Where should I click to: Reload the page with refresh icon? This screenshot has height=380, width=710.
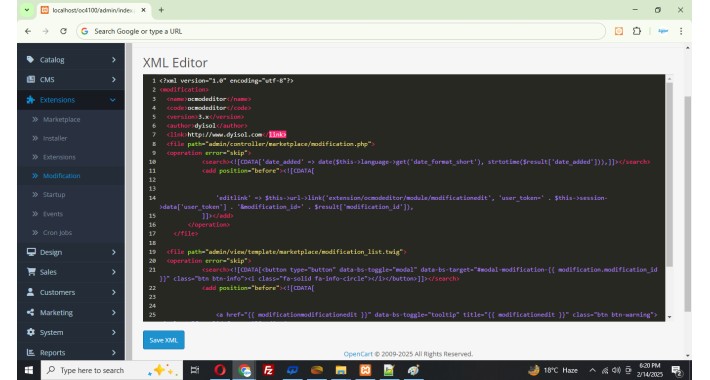(63, 31)
